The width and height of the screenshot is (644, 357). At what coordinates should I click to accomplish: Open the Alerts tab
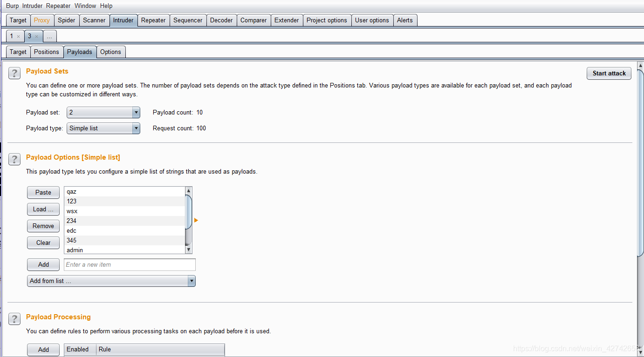[x=405, y=20]
